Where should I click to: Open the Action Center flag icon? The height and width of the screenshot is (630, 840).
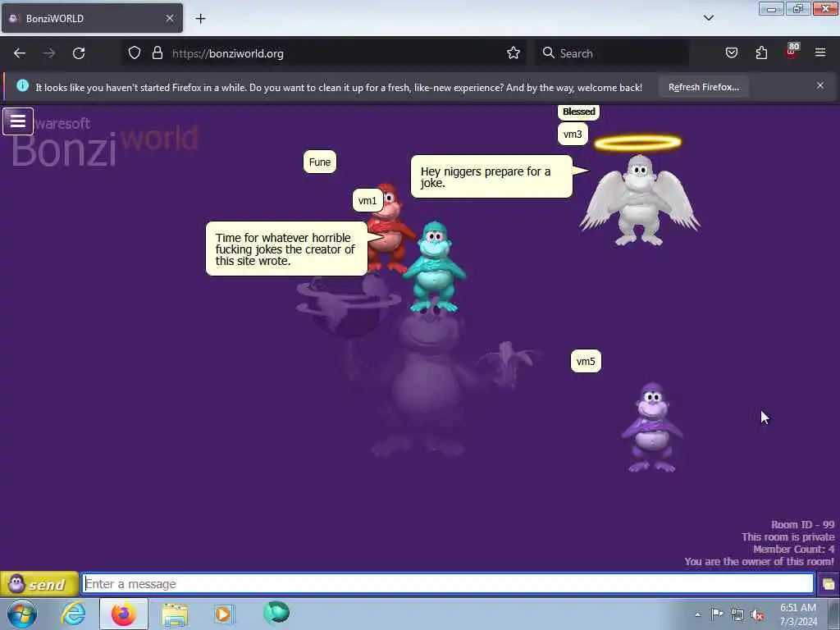(x=717, y=614)
